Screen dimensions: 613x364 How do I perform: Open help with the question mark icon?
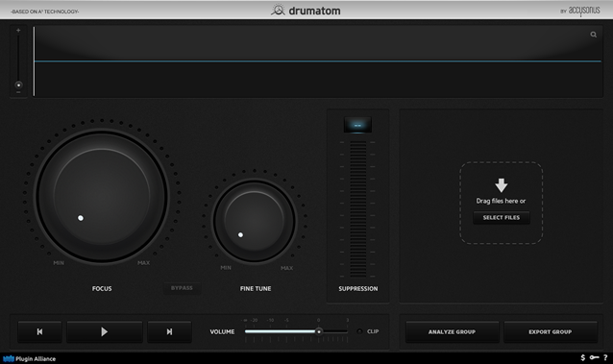coord(605,357)
